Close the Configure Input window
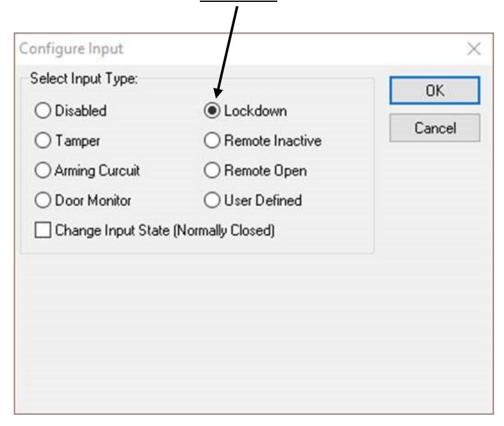 pyautogui.click(x=474, y=49)
